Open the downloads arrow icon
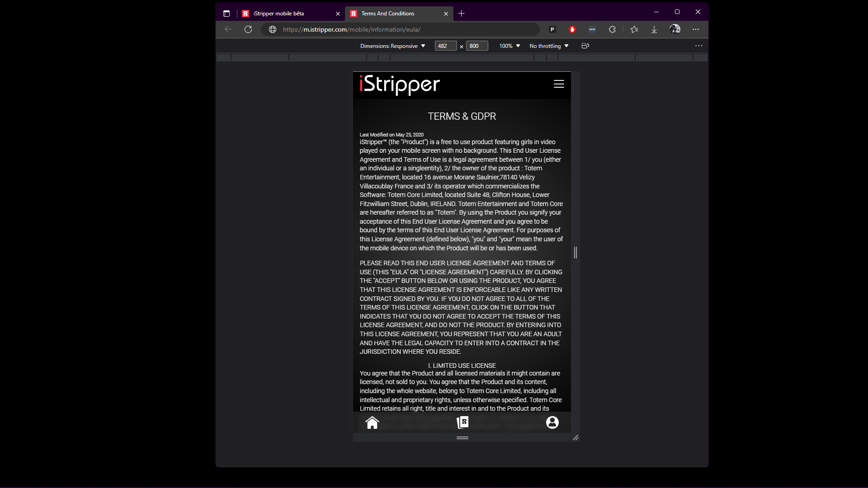The height and width of the screenshot is (488, 868). click(654, 29)
